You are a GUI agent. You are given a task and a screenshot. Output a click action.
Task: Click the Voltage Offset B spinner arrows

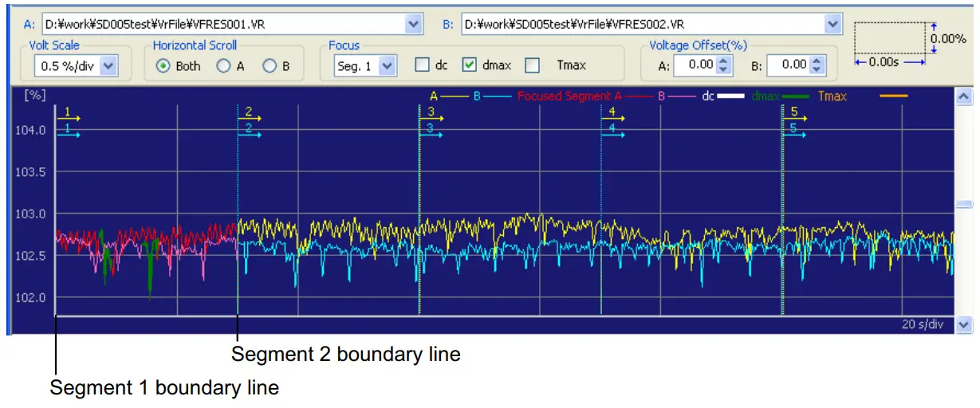[x=817, y=65]
